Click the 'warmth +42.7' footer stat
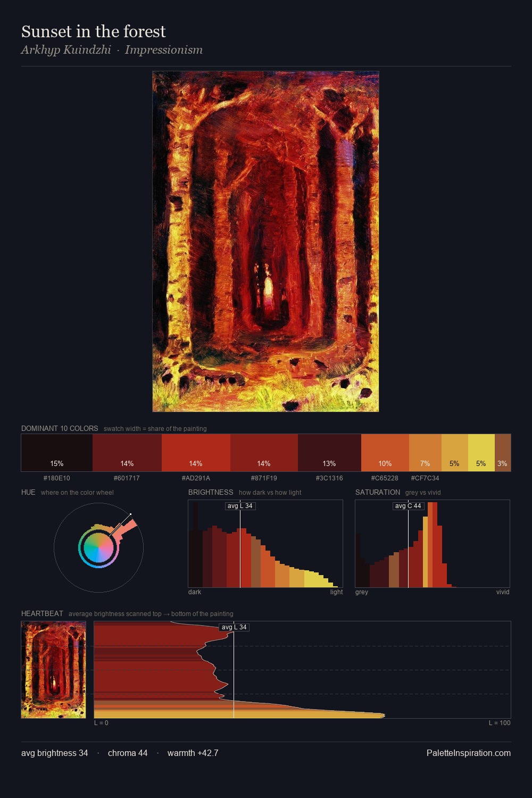532x798 pixels. [193, 753]
